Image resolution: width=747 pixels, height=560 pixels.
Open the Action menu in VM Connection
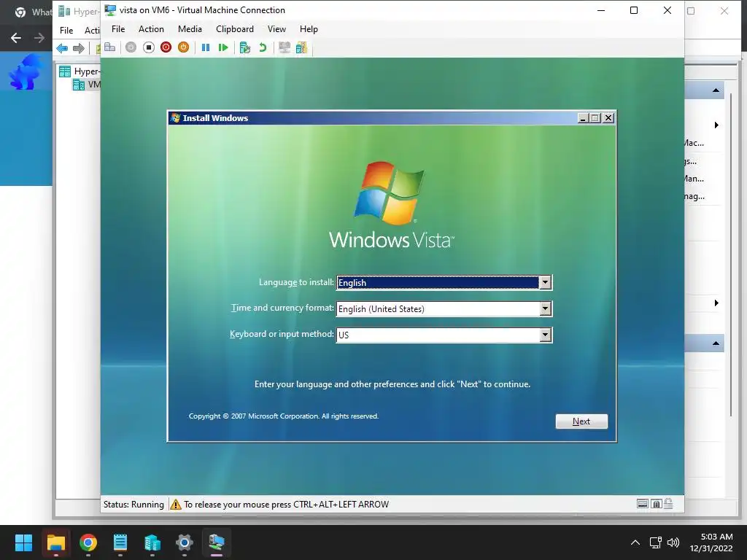tap(151, 29)
